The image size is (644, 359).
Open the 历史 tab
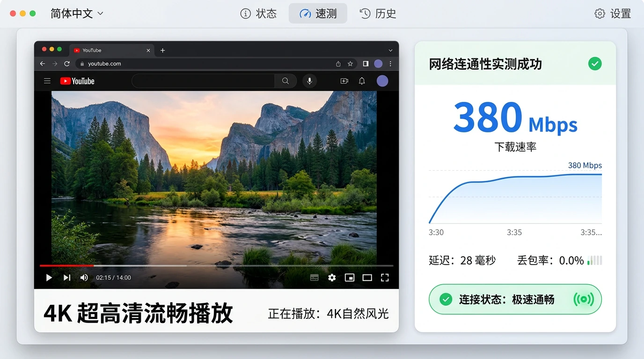[378, 14]
